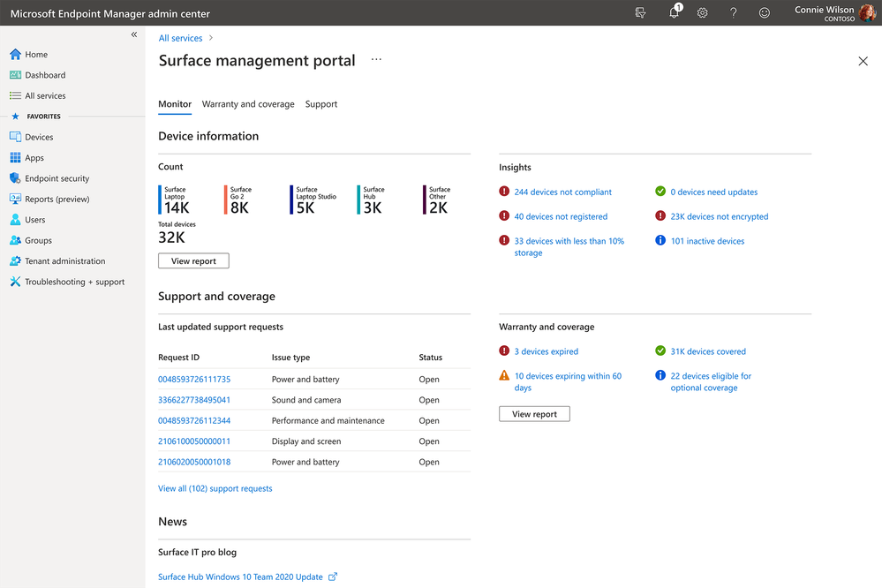
Task: Switch to the Warranty and coverage tab
Action: point(248,104)
